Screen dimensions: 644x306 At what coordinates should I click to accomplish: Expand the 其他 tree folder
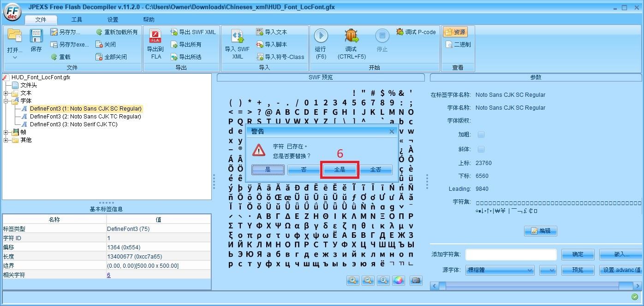click(x=6, y=140)
